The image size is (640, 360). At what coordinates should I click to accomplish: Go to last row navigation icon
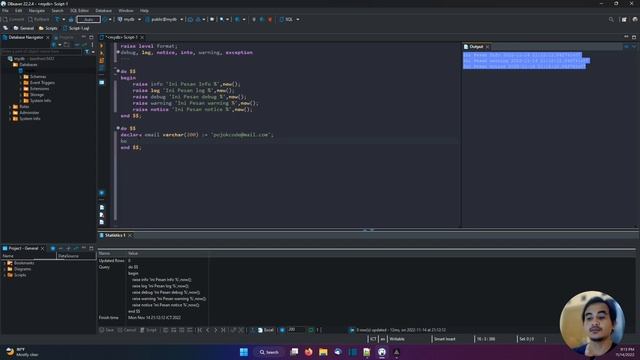pyautogui.click(x=223, y=330)
